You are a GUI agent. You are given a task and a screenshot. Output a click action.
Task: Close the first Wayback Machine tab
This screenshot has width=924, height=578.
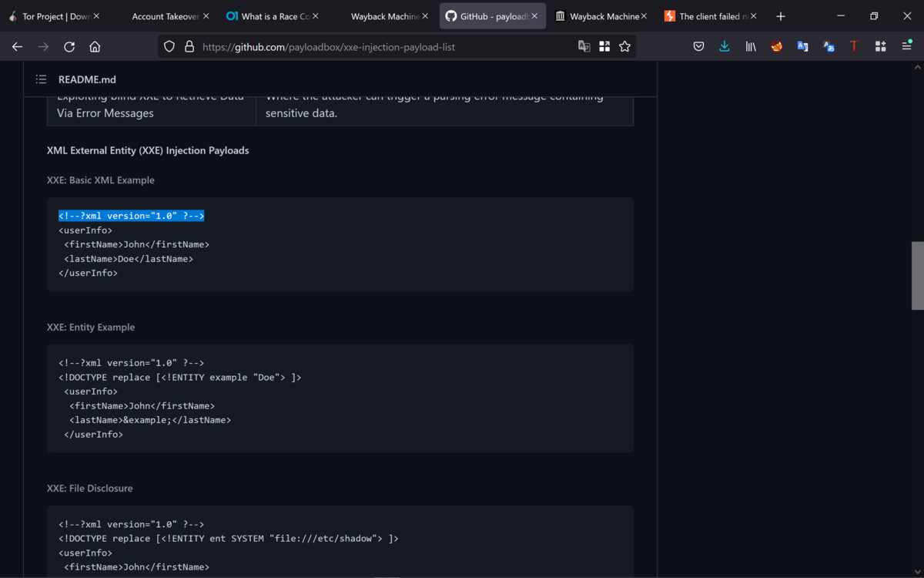tap(425, 16)
